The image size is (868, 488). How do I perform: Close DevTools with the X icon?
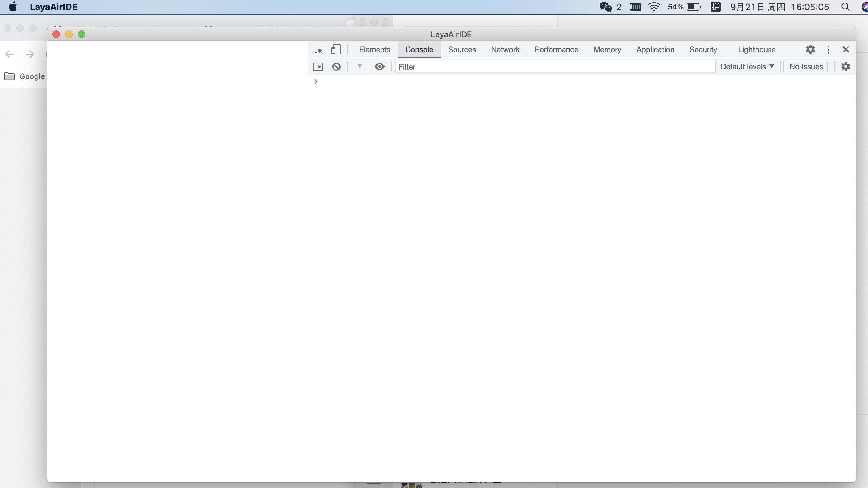(x=846, y=50)
